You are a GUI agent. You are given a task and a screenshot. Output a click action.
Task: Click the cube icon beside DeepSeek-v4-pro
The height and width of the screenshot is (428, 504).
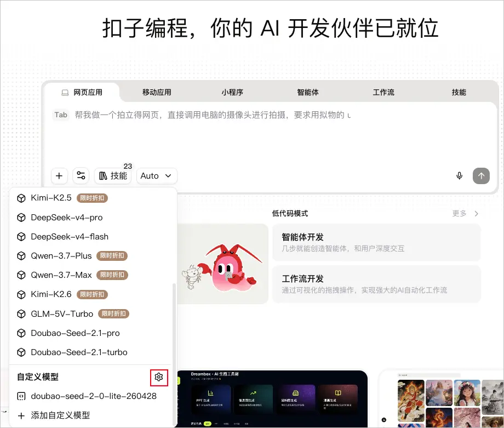coord(21,218)
